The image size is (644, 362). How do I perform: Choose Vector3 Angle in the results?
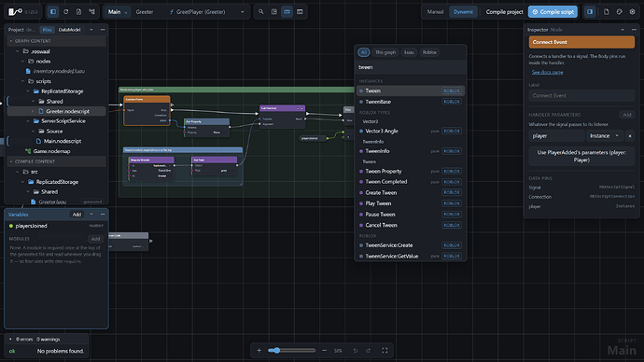point(411,131)
